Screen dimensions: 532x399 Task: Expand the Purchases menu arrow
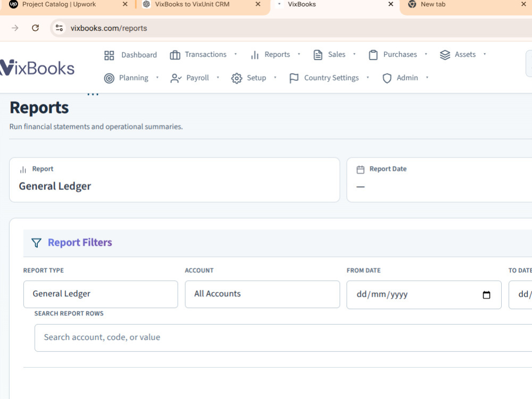tap(426, 54)
